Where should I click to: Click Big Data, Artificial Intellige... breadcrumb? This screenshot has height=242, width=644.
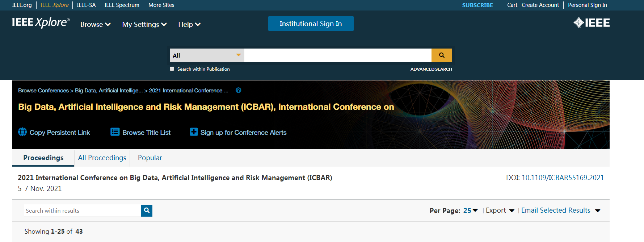click(x=109, y=91)
